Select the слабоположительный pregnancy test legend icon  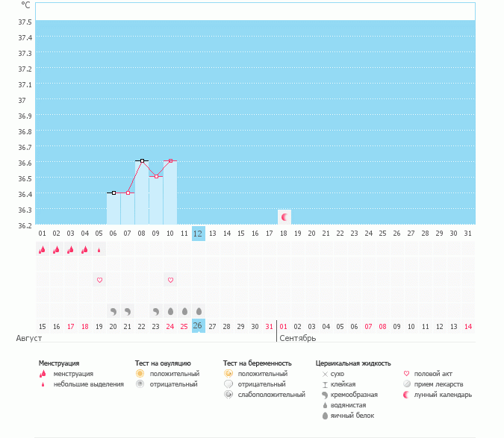[x=228, y=394]
